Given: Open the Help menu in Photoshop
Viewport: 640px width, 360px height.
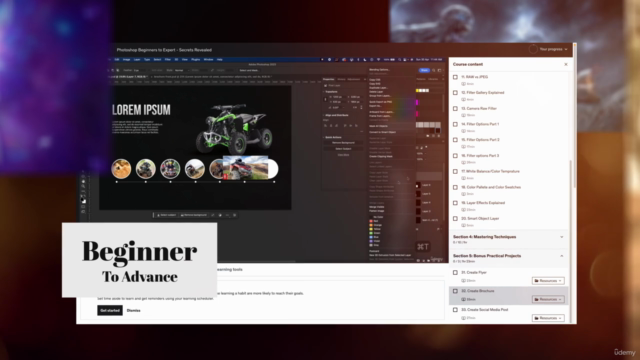Looking at the screenshot, I should (x=220, y=60).
